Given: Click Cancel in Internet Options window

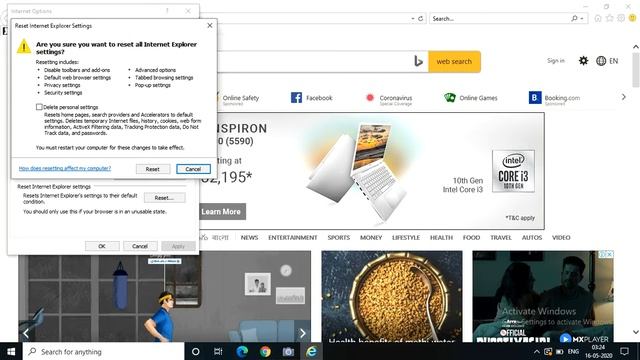Looking at the screenshot, I should click(140, 246).
